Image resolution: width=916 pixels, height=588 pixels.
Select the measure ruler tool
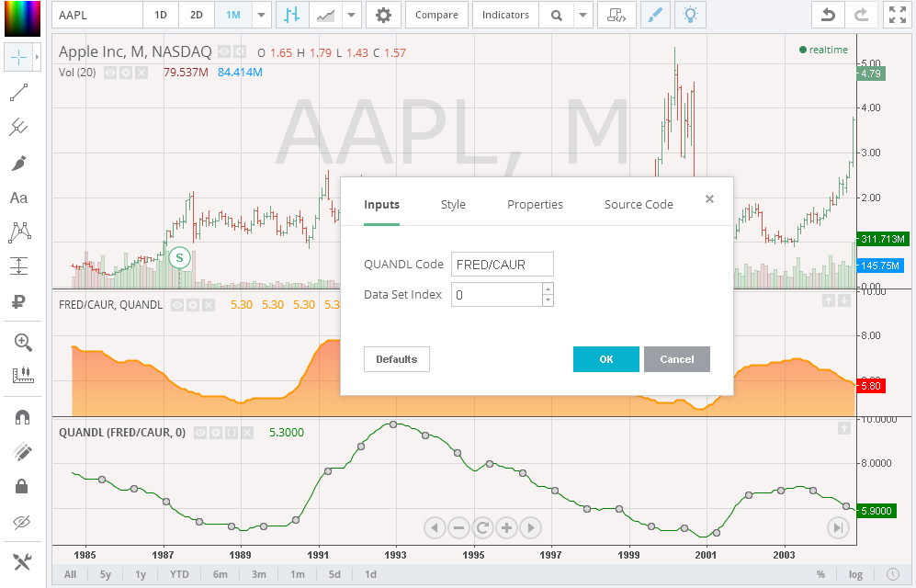[x=23, y=375]
